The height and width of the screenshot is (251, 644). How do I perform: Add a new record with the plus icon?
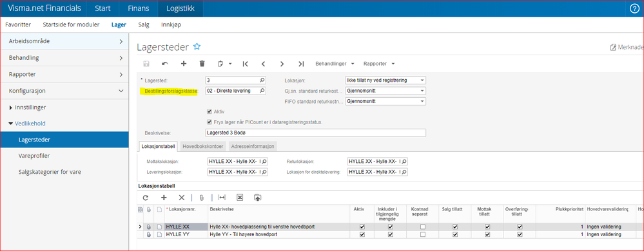point(184,64)
